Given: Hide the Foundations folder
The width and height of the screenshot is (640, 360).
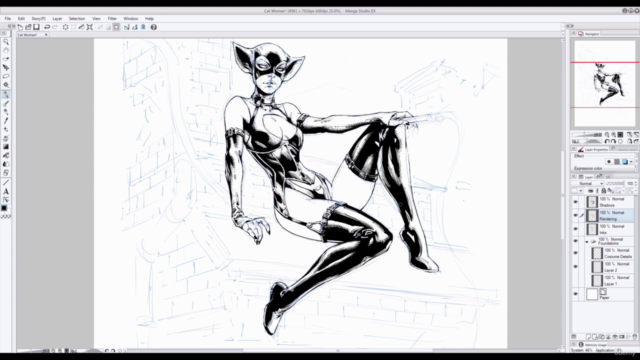Looking at the screenshot, I should 576,241.
